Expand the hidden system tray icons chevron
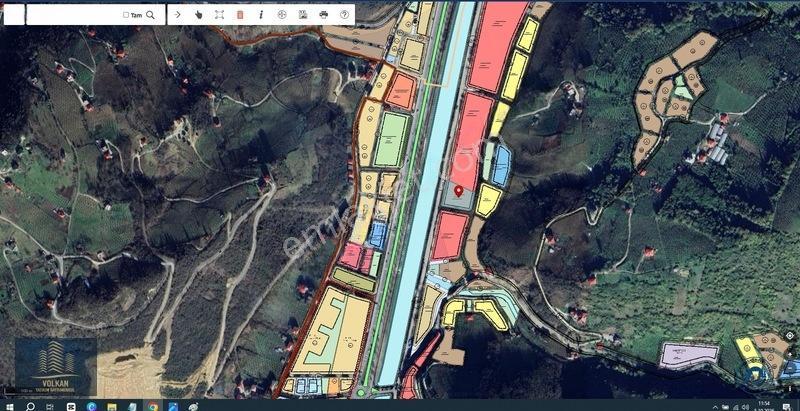Viewport: 800px width, 411px height. [715, 407]
